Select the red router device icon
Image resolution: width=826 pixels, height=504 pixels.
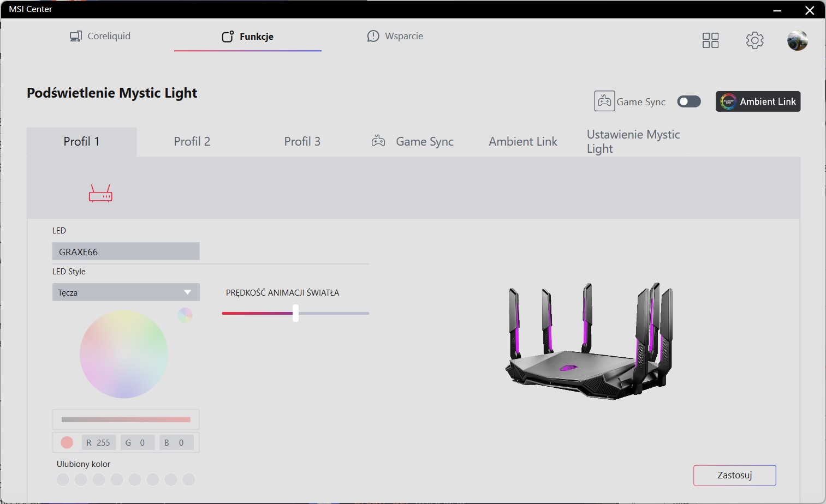pyautogui.click(x=100, y=194)
